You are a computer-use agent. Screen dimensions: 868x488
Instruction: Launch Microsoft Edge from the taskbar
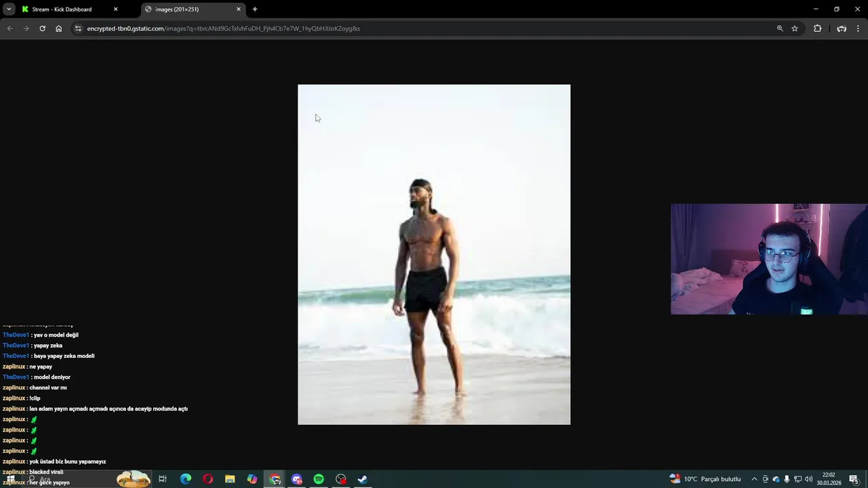[x=185, y=479]
